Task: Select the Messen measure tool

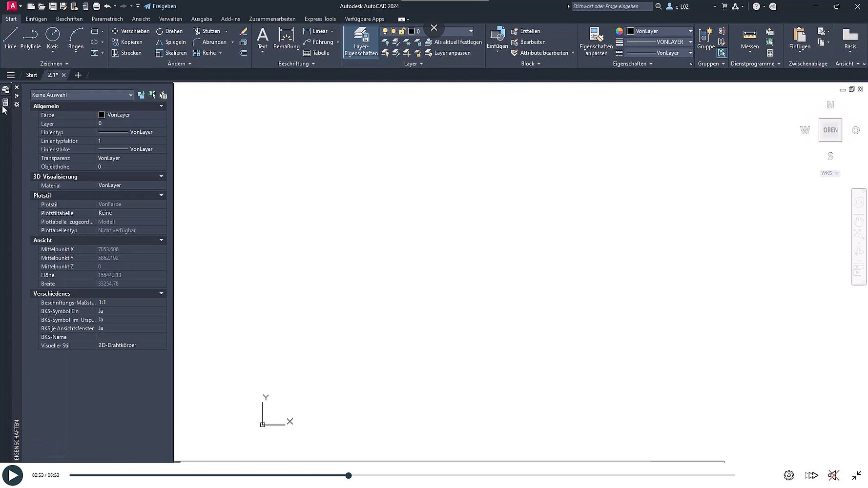Action: point(749,38)
